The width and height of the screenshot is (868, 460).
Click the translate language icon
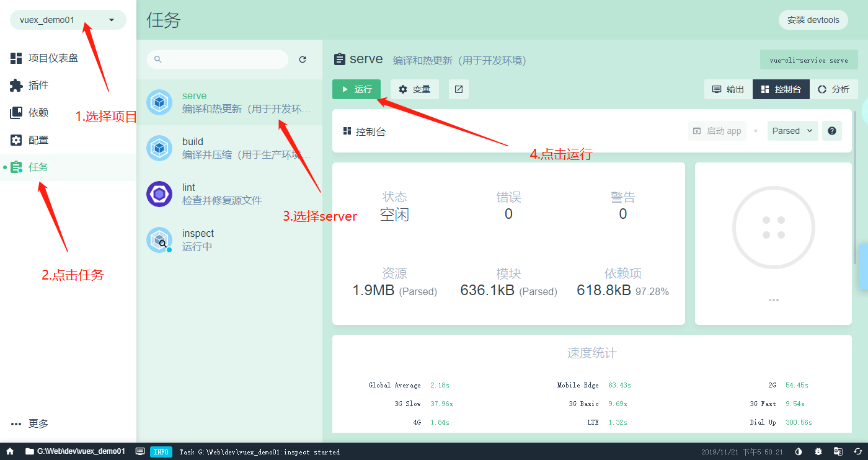coord(838,451)
